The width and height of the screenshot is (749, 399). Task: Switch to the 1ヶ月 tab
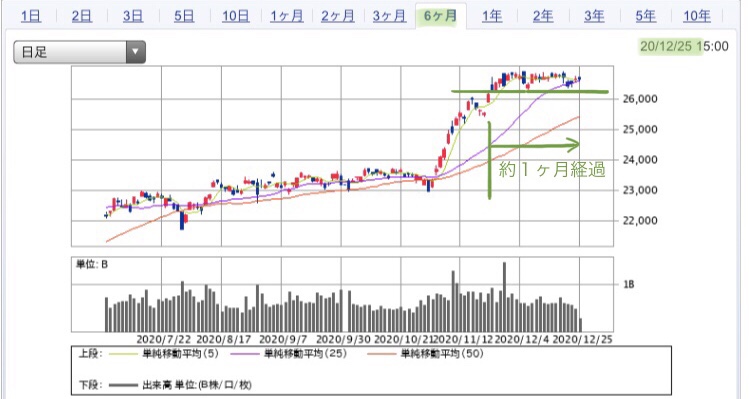287,16
